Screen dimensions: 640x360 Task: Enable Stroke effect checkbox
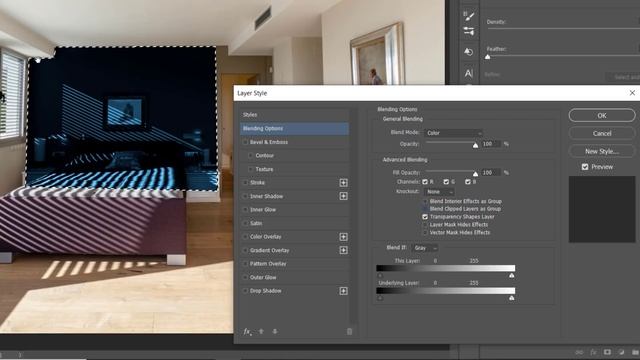pyautogui.click(x=245, y=182)
